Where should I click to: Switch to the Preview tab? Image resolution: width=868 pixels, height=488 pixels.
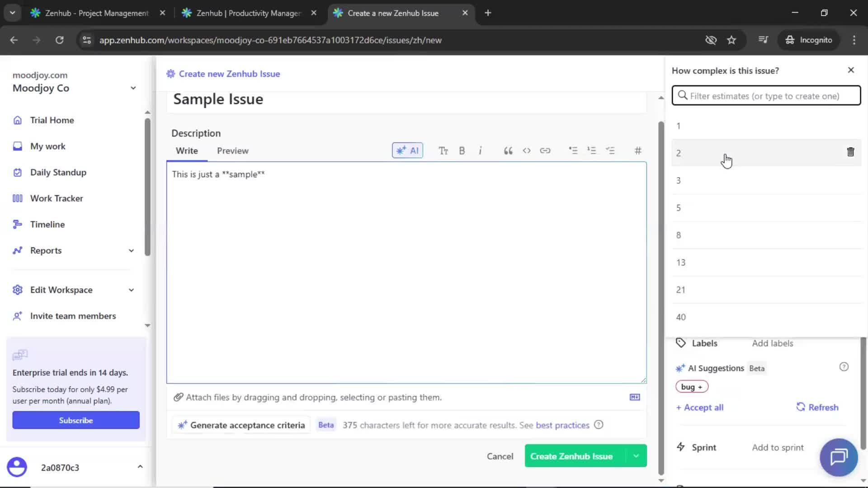tap(233, 150)
